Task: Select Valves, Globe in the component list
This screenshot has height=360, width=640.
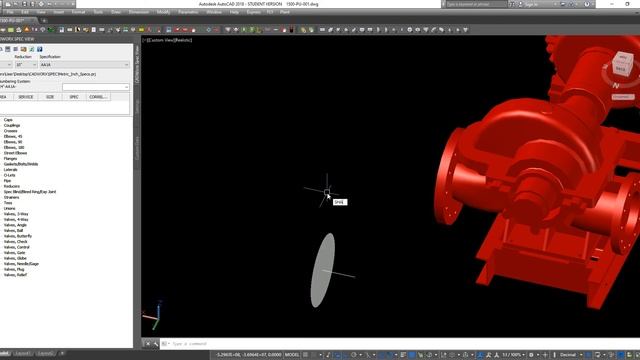Action: pyautogui.click(x=15, y=258)
